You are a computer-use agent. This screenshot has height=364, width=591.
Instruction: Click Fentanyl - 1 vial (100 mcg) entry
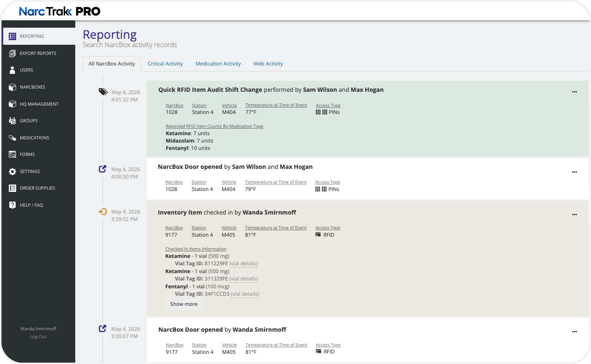click(197, 286)
